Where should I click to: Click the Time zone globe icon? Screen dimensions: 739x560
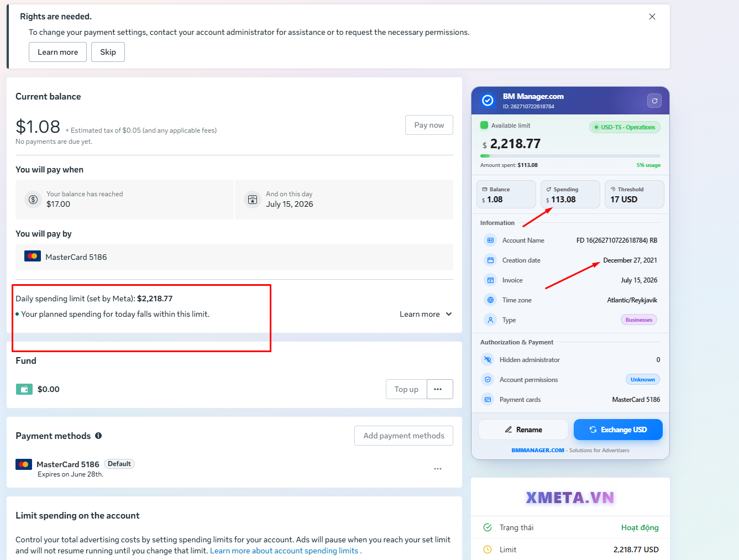point(490,300)
